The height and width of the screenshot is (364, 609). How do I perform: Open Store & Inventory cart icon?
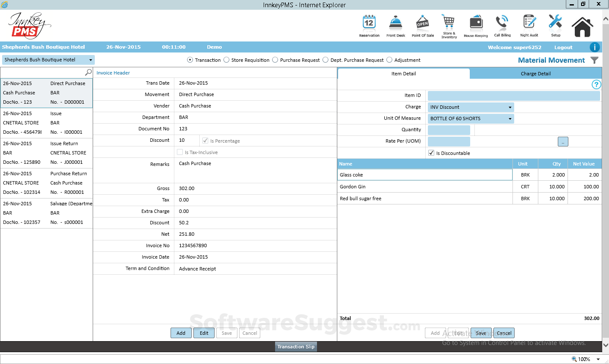[449, 22]
